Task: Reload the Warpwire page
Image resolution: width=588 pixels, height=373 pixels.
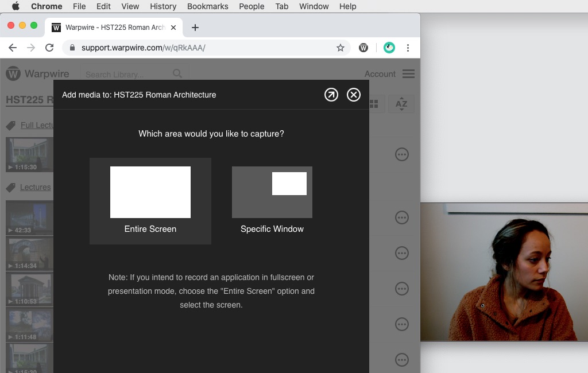Action: point(49,48)
